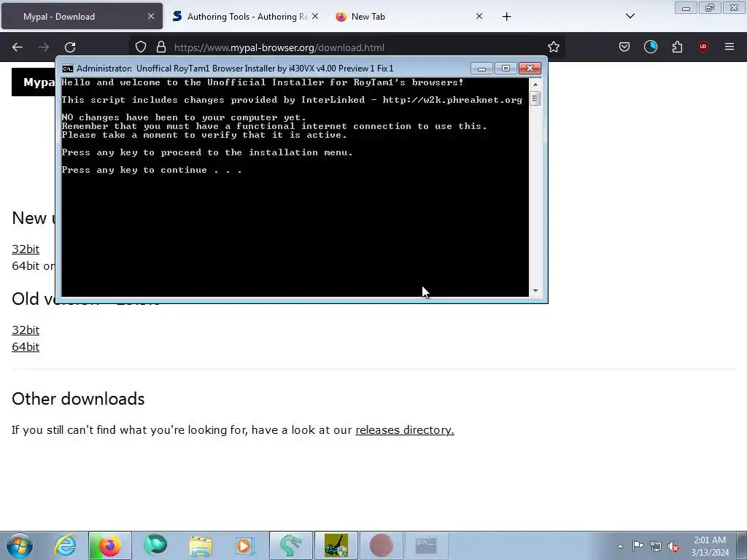Viewport: 747px width, 560px height.
Task: Open the network tray icon
Action: tap(656, 546)
